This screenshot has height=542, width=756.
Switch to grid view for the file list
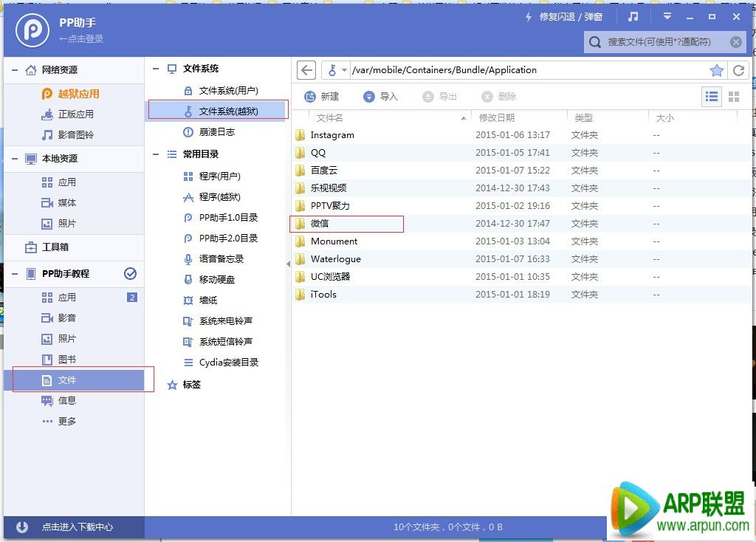[x=734, y=96]
